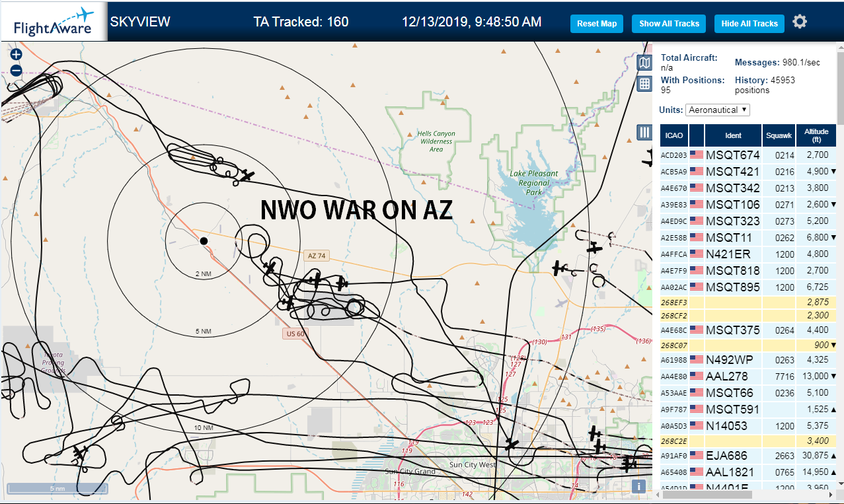This screenshot has width=844, height=504.
Task: Click the US flag in AAL278 row
Action: (x=697, y=377)
